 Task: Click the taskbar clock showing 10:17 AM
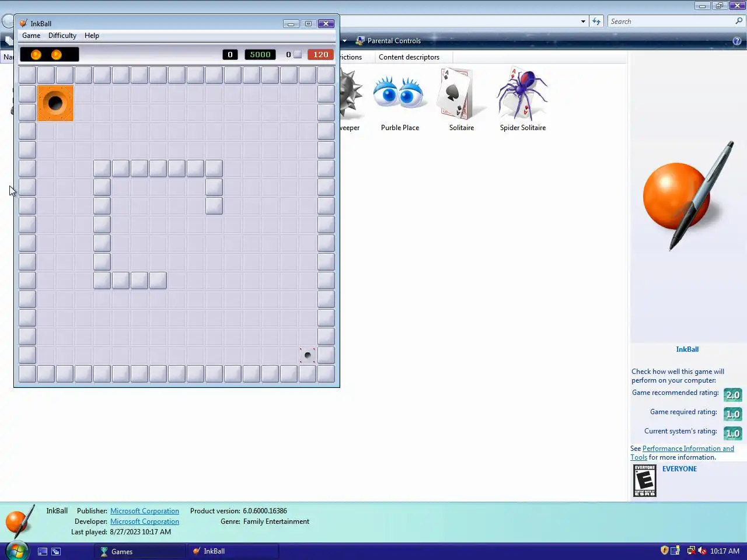(725, 551)
